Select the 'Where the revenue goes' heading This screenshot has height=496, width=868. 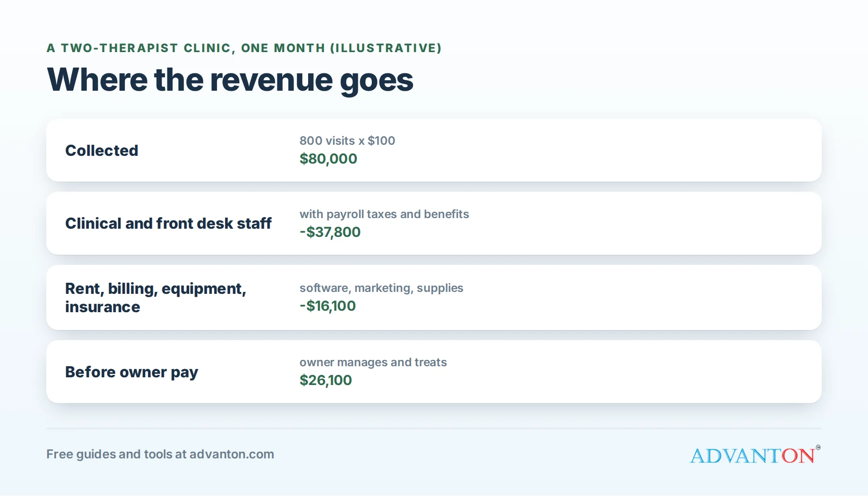click(x=230, y=80)
